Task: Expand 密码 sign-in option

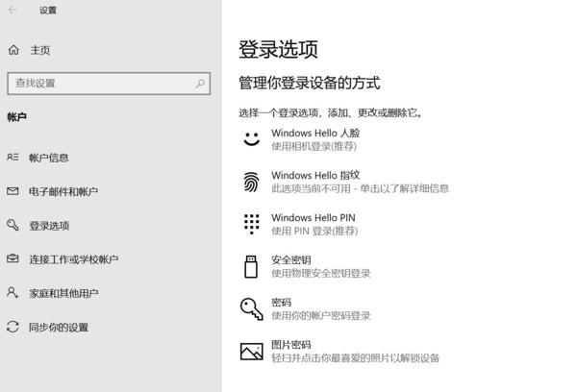Action: (281, 303)
